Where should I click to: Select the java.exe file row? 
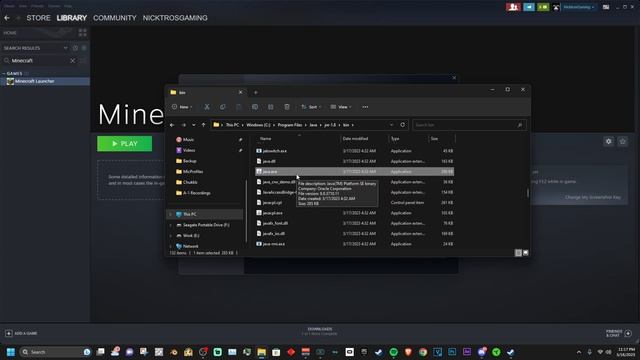(x=354, y=172)
